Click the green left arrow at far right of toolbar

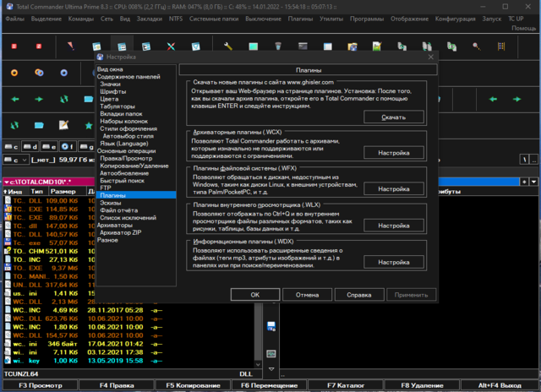(493, 100)
